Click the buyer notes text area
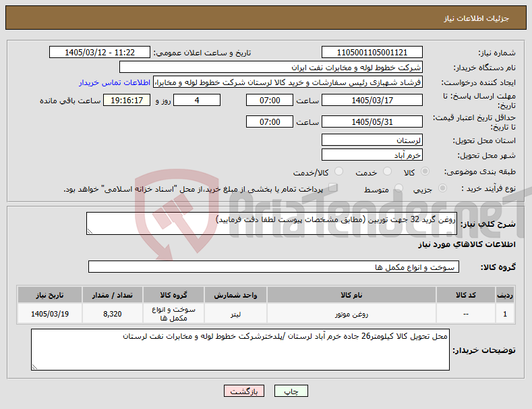 (x=240, y=350)
